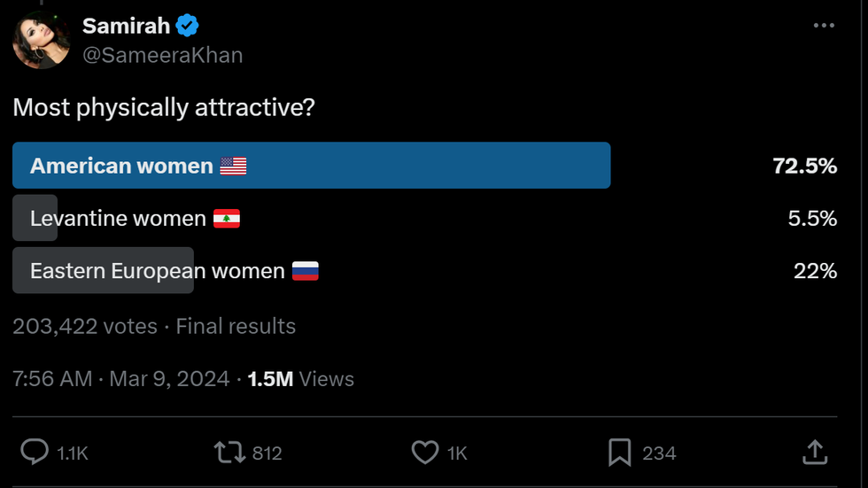This screenshot has width=868, height=488.
Task: Click the blue verified checkmark badge
Action: [187, 26]
